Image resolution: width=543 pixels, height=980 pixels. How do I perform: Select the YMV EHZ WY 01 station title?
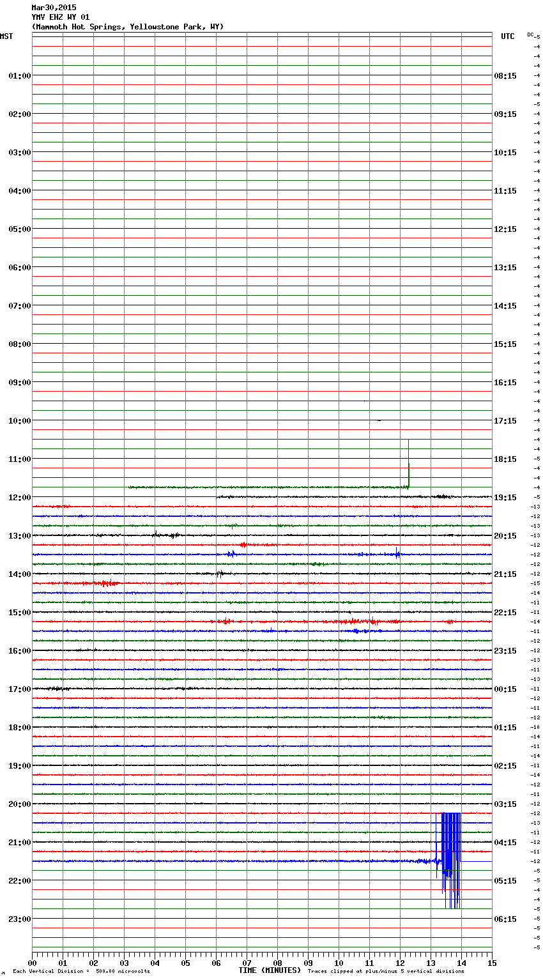[61, 17]
